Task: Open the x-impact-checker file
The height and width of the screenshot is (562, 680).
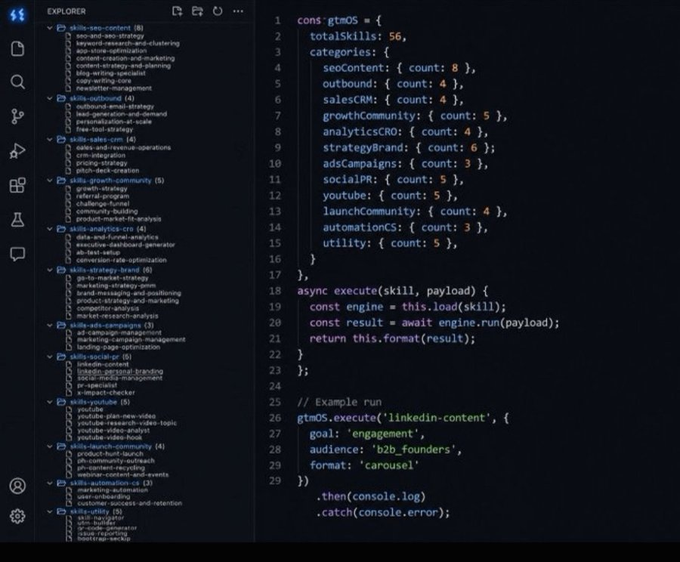Action: [106, 392]
